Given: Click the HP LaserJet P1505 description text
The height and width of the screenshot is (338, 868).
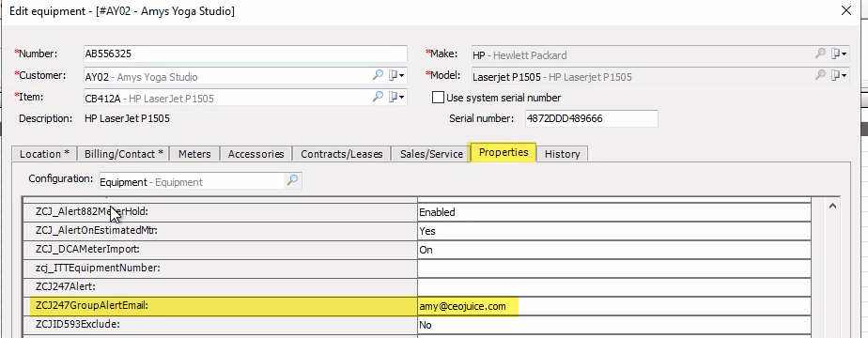Looking at the screenshot, I should coord(127,118).
